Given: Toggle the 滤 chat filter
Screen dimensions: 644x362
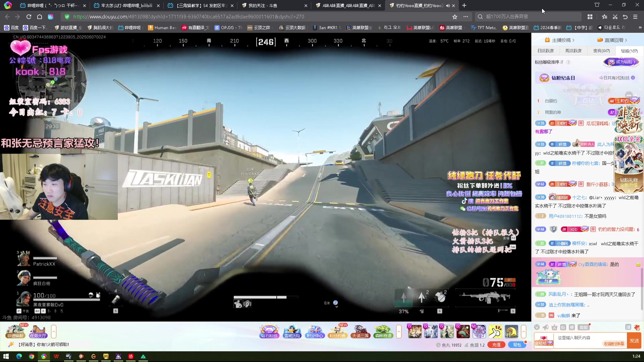Looking at the screenshot, I should coord(628,327).
